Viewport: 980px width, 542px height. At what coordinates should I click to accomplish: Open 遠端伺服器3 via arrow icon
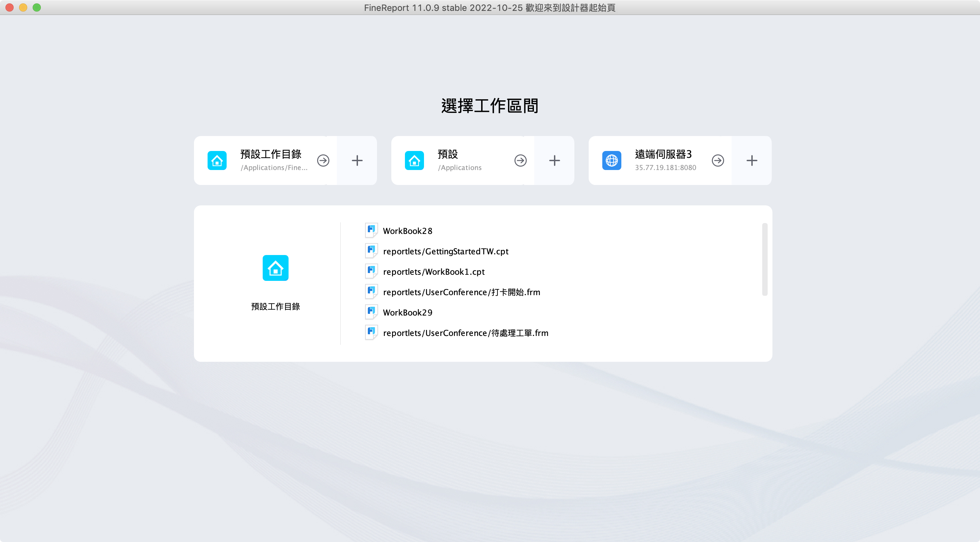click(x=718, y=160)
